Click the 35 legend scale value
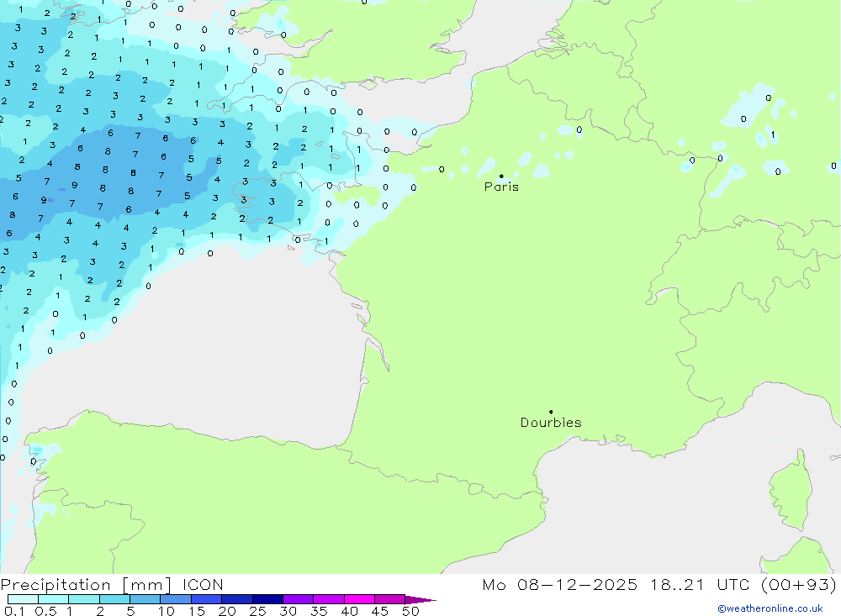This screenshot has width=841, height=616. (319, 611)
